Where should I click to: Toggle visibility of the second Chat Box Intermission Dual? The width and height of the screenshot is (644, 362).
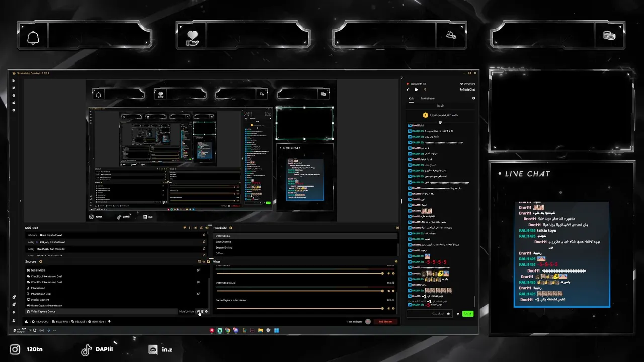[x=198, y=282]
